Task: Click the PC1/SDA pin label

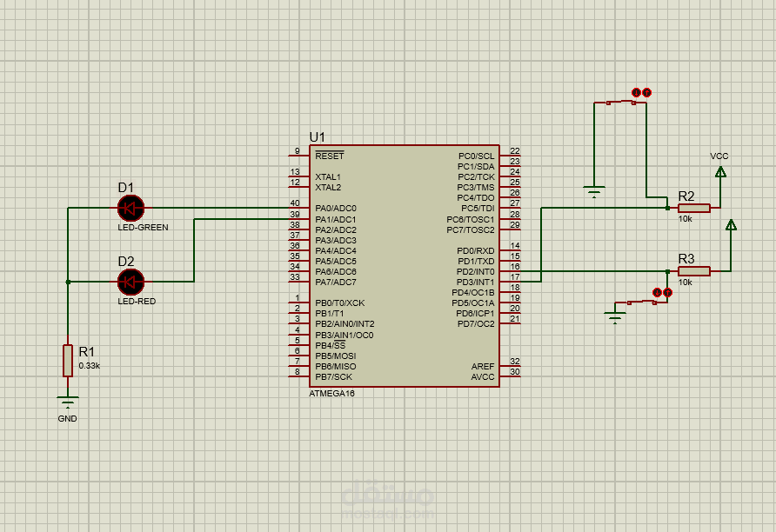Action: 476,167
